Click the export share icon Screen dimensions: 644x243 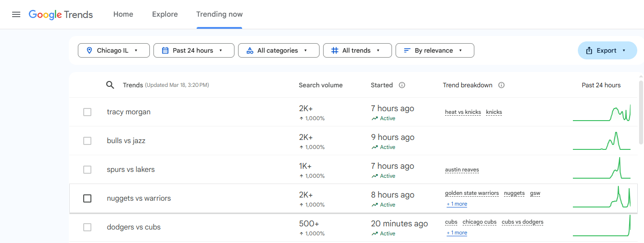pyautogui.click(x=589, y=50)
